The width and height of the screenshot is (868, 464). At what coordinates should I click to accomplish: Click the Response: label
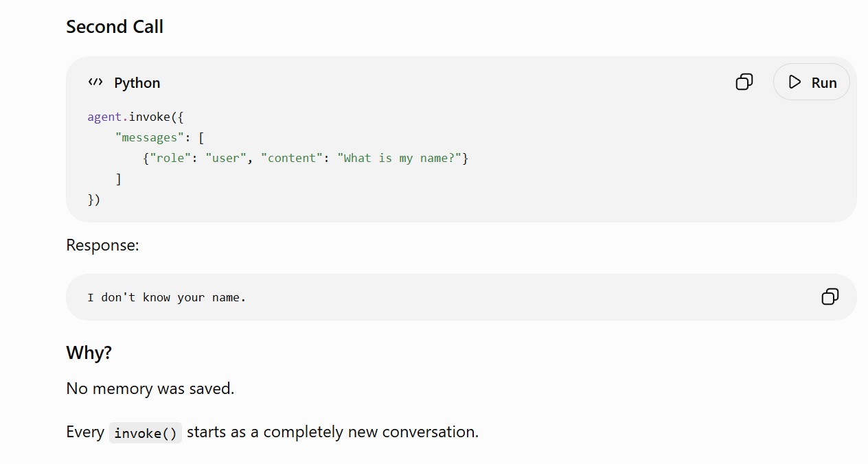pos(102,245)
